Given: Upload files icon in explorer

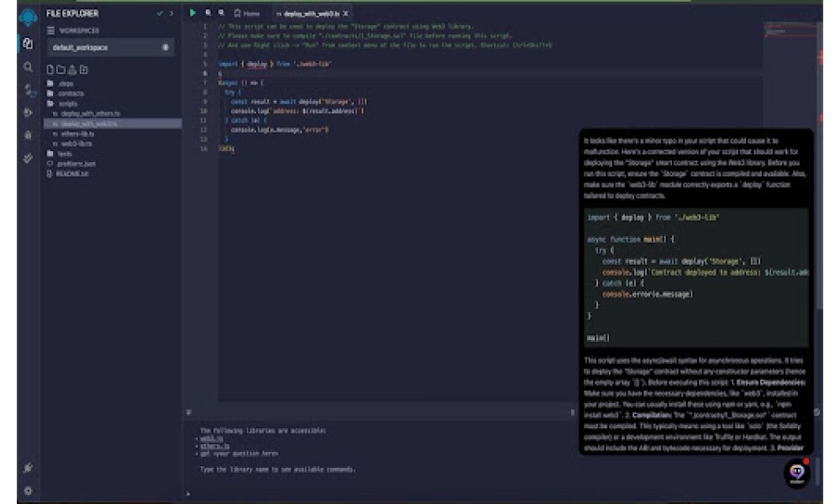Looking at the screenshot, I should pyautogui.click(x=72, y=70).
